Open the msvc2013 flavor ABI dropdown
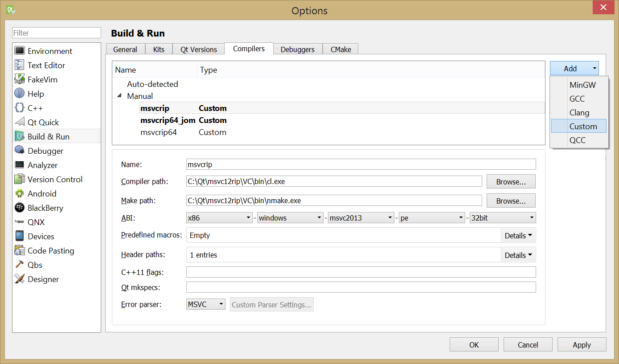This screenshot has height=364, width=619. pyautogui.click(x=361, y=218)
